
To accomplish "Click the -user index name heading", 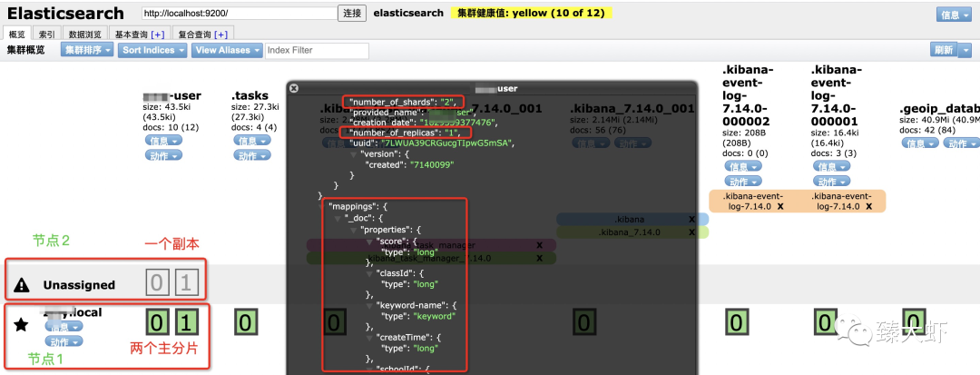I will point(171,95).
